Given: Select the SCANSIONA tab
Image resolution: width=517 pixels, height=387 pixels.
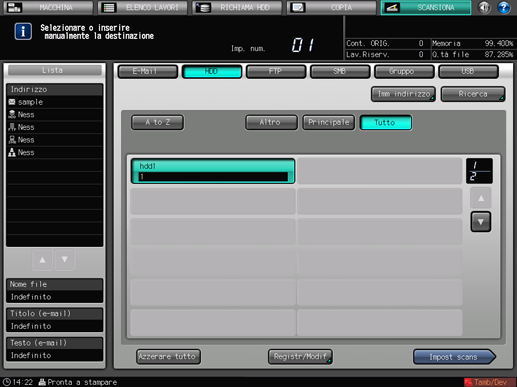Looking at the screenshot, I should 426,7.
